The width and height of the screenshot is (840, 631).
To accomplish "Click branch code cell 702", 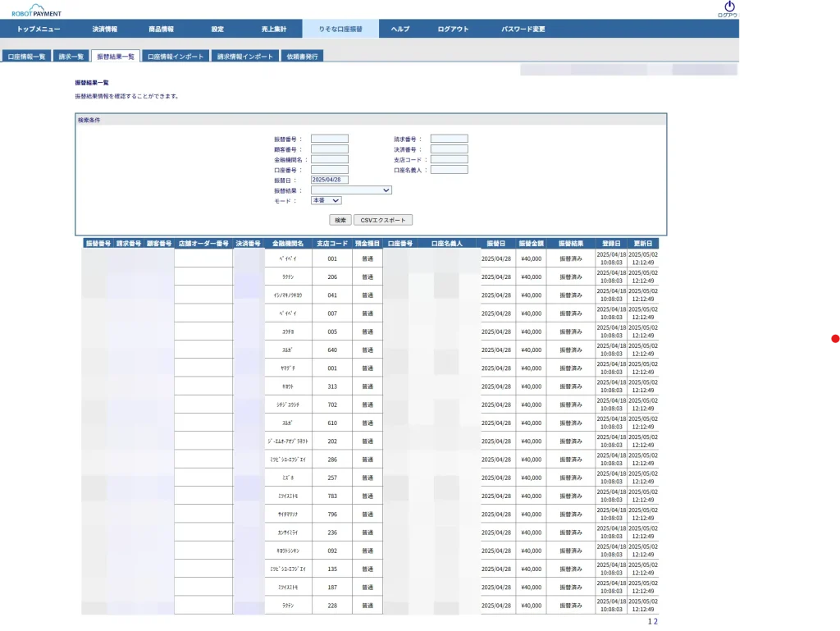I will [x=333, y=405].
